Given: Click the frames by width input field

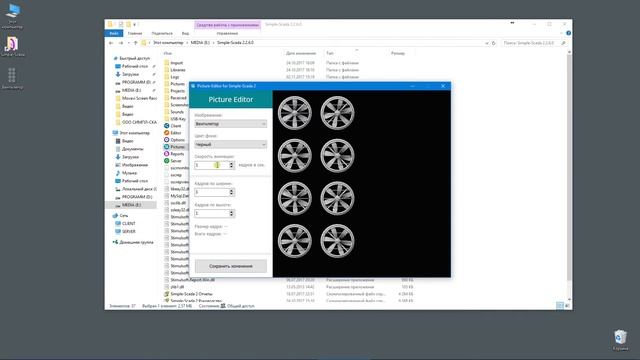Looking at the screenshot, I should 211,192.
